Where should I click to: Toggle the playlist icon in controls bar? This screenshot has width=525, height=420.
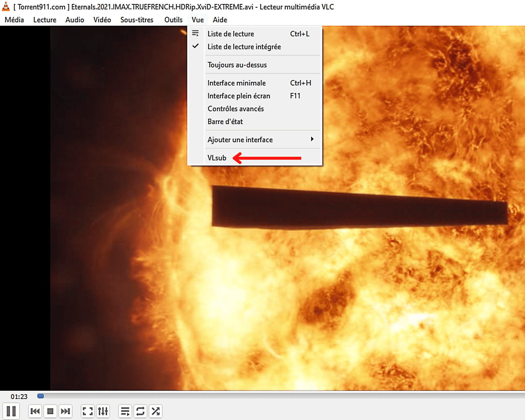coord(125,411)
